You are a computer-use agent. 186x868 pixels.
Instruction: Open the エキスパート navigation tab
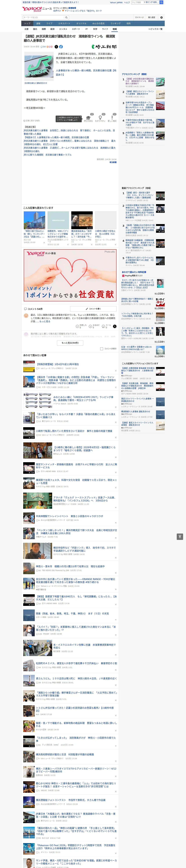coord(64,24)
